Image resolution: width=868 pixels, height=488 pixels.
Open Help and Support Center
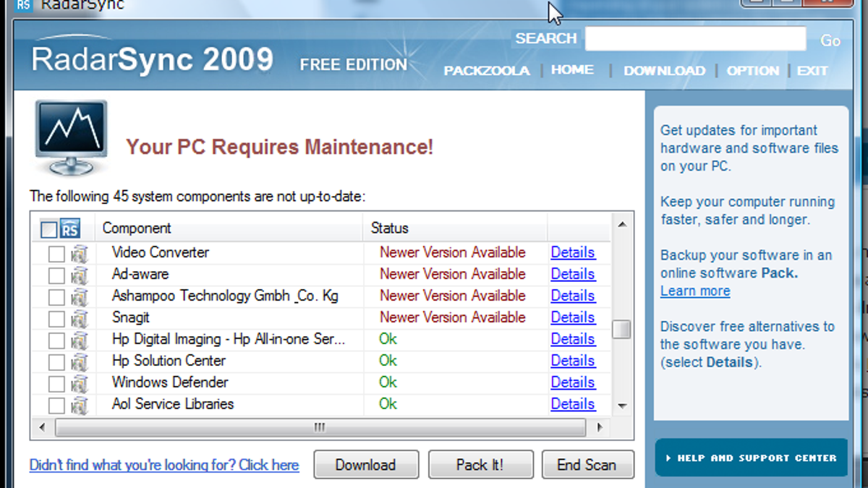752,458
